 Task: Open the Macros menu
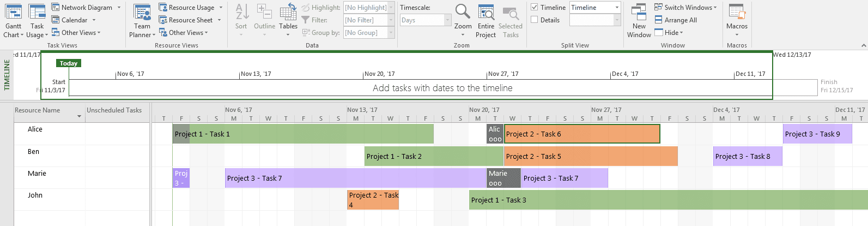click(x=737, y=21)
